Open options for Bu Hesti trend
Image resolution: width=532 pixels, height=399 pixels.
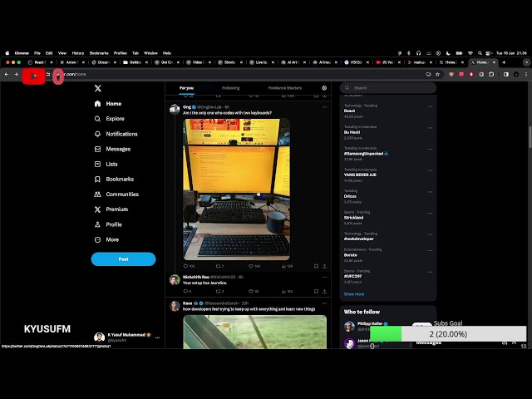[x=430, y=128]
